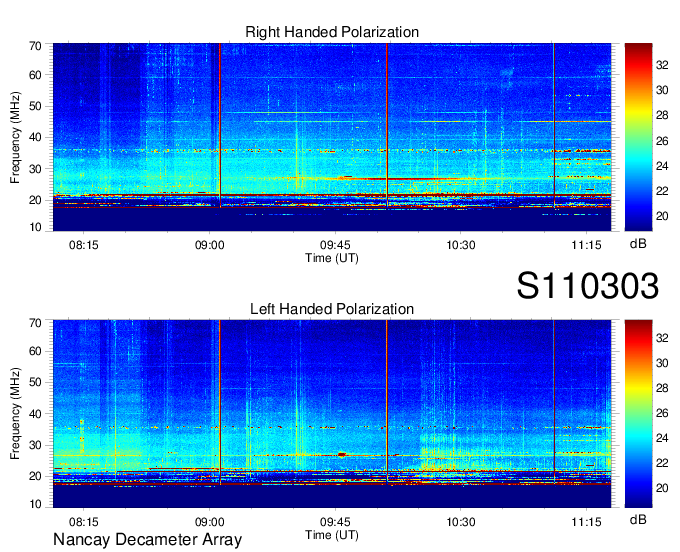680x552 pixels.
Task: Click the "Left Handed Polarization" title
Action: coord(332,309)
